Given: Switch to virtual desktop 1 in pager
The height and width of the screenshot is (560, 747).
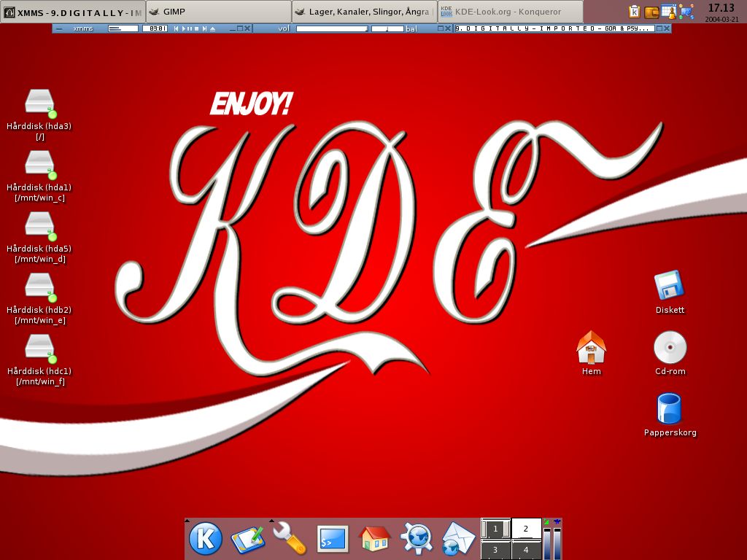Looking at the screenshot, I should [495, 529].
